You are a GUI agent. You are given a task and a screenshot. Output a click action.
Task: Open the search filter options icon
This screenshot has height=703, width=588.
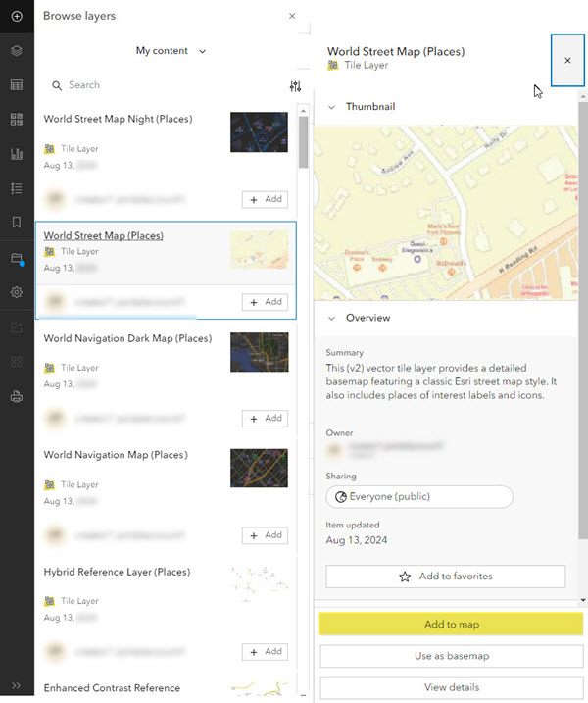(x=295, y=86)
